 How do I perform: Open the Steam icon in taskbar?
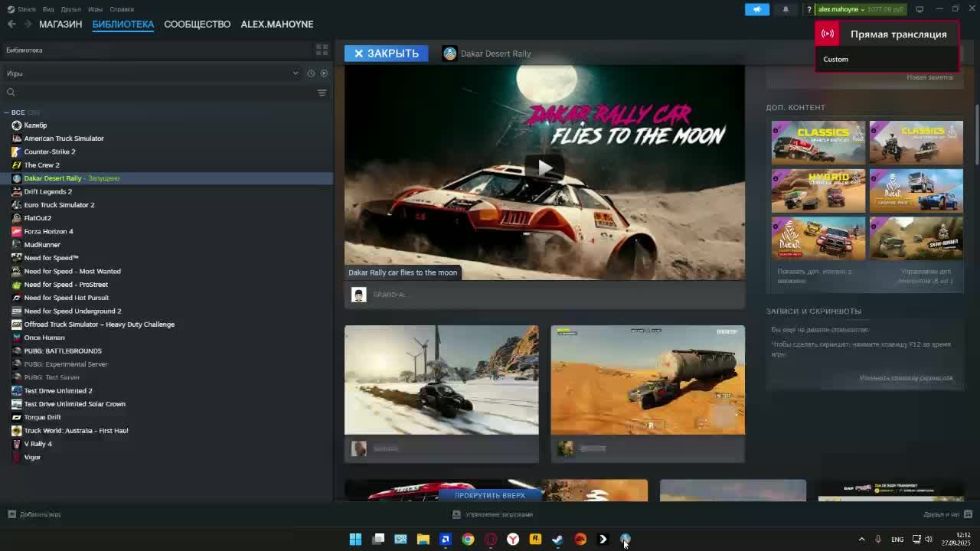[557, 540]
